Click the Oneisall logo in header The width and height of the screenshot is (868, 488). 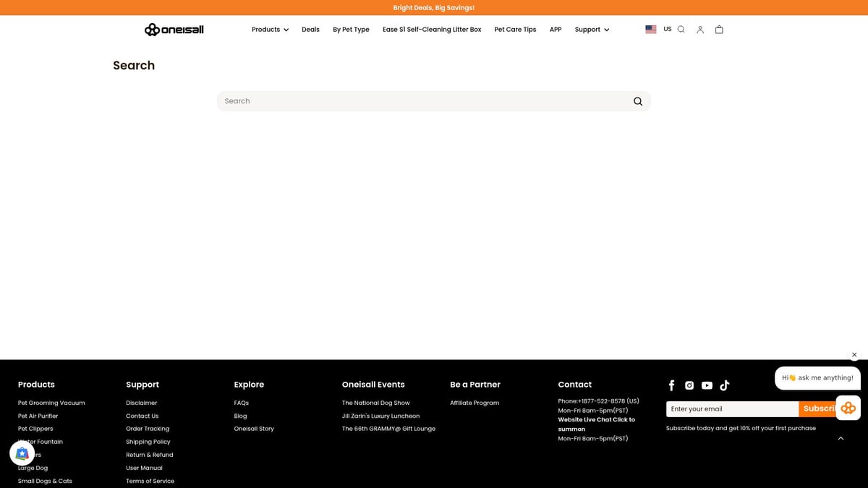tap(174, 30)
